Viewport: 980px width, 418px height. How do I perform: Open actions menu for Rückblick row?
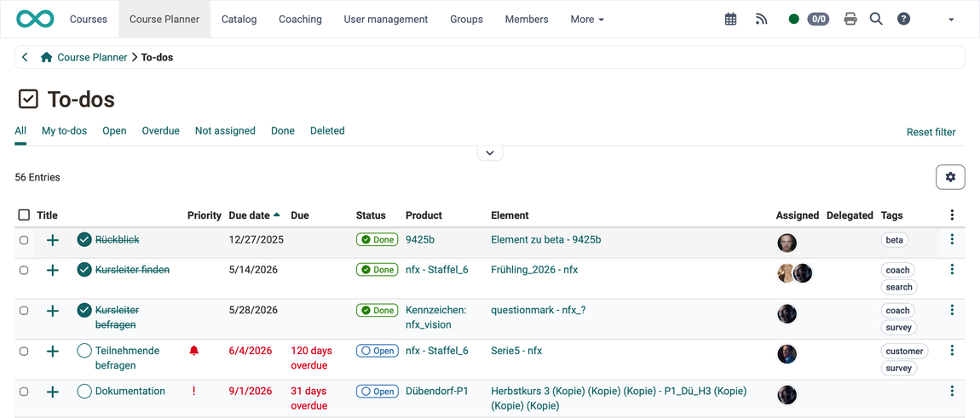click(952, 239)
